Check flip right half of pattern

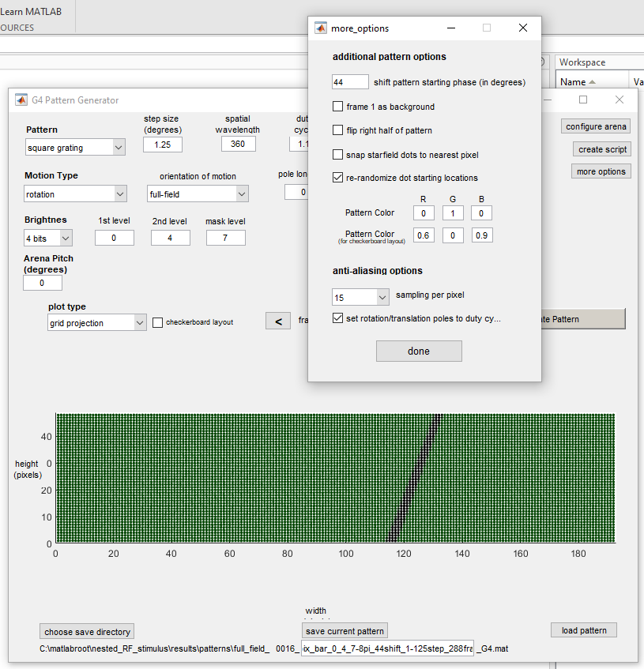point(338,130)
